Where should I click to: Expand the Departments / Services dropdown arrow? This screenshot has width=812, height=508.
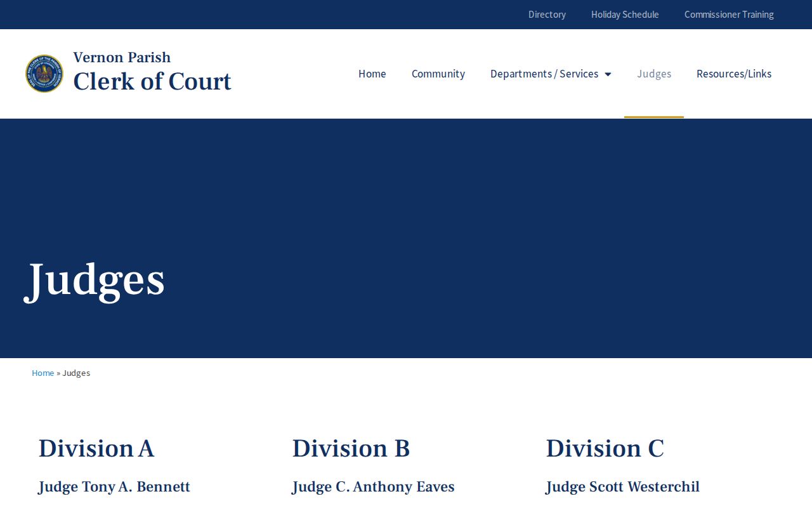[608, 74]
